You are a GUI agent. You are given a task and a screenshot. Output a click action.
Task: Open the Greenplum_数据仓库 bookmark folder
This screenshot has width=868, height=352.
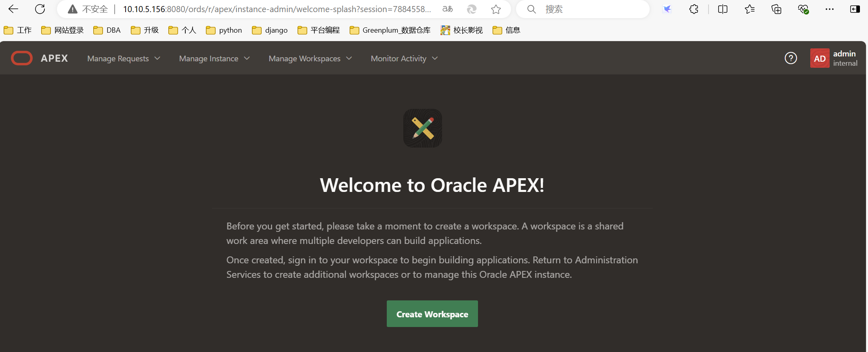tap(390, 30)
